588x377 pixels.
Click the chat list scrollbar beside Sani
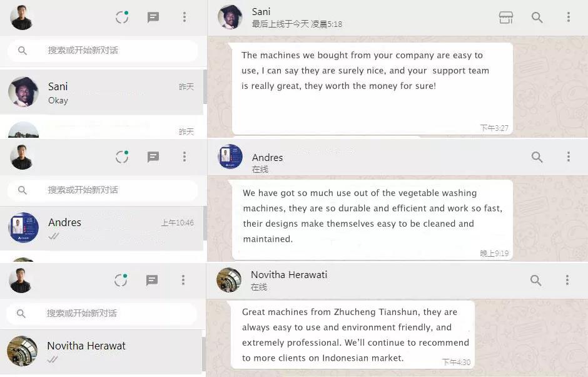[x=205, y=87]
